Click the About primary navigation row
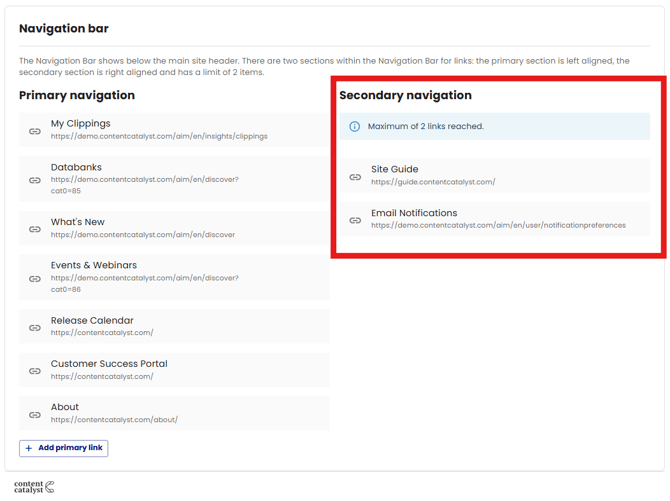This screenshot has width=670, height=501. point(174,413)
